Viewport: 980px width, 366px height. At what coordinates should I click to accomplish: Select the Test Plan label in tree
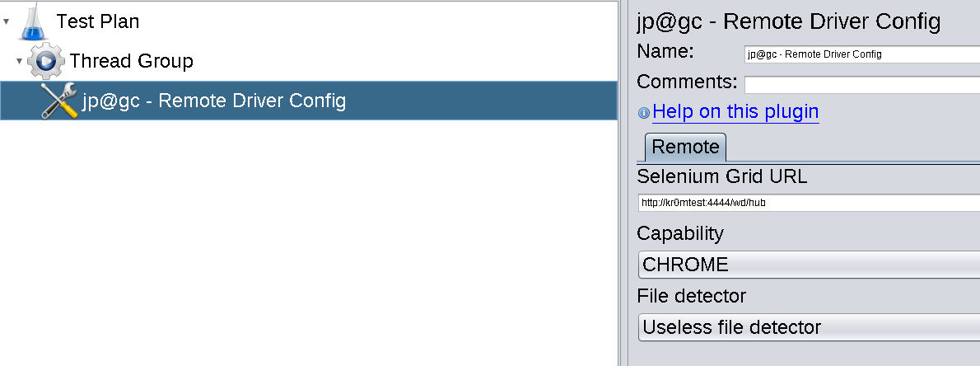click(97, 21)
